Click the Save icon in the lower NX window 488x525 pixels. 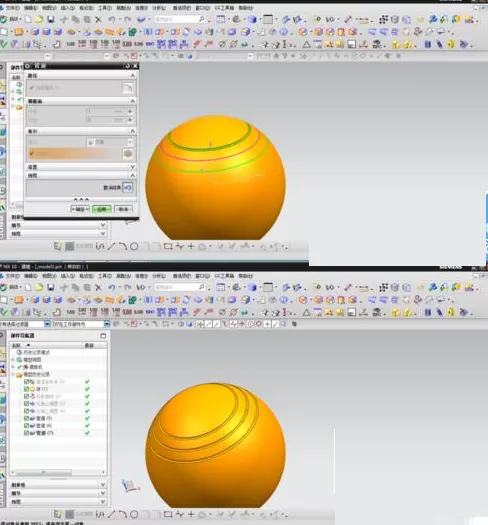click(x=51, y=287)
